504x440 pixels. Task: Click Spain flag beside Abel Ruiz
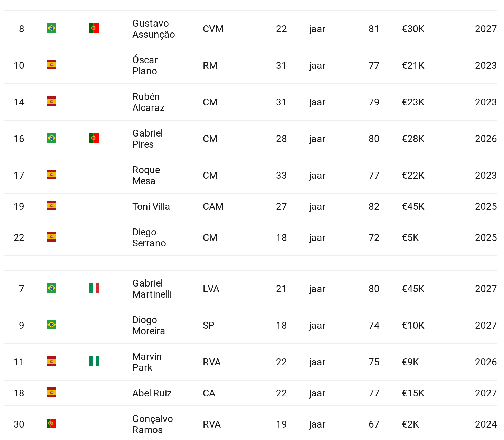click(51, 392)
